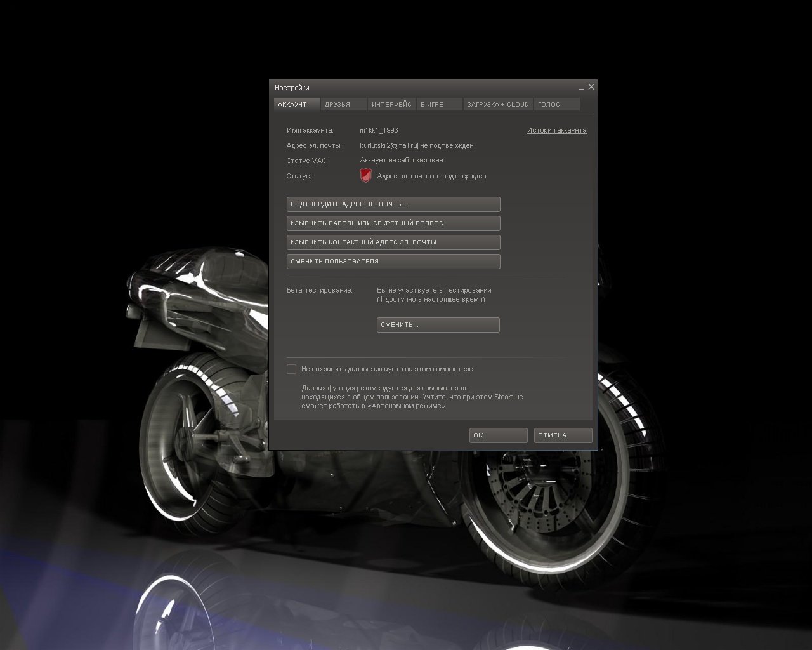Open the История аккаунта link
This screenshot has height=650, width=812.
point(556,130)
